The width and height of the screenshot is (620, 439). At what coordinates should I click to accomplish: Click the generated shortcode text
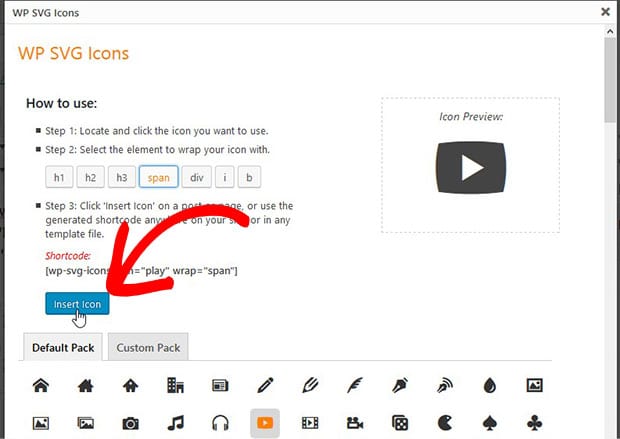[x=141, y=271]
